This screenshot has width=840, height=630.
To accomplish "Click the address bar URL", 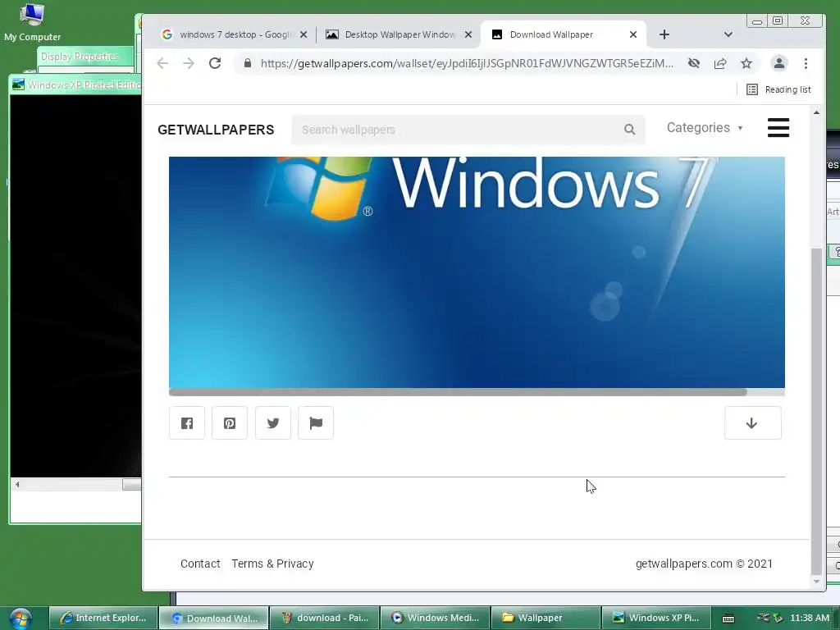I will (467, 63).
